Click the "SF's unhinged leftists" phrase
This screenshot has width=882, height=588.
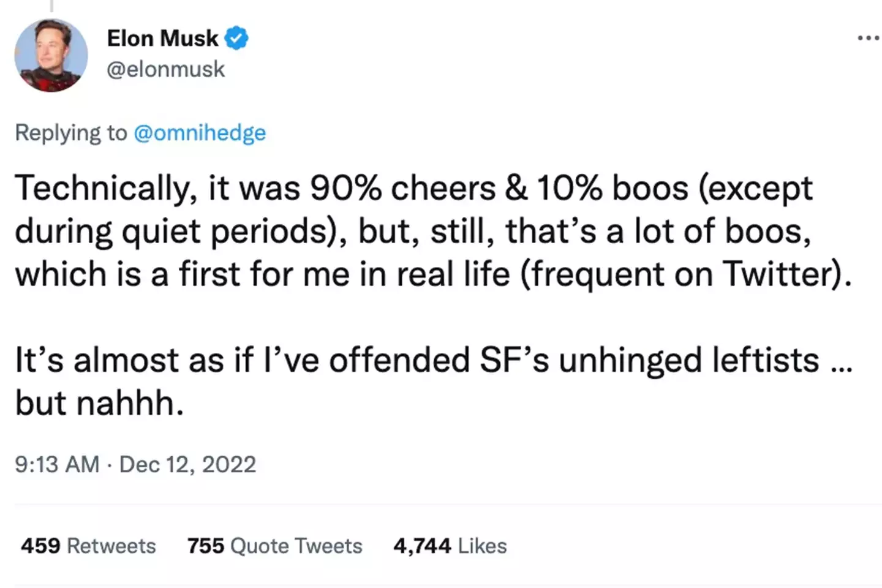[649, 360]
